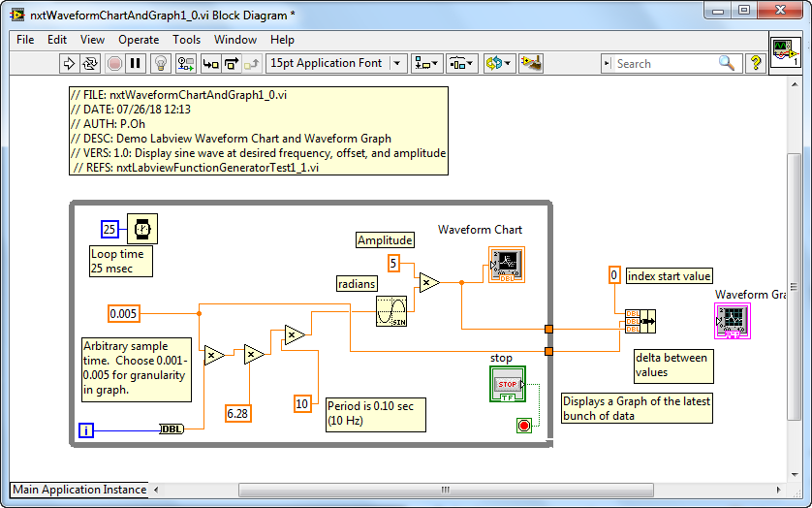Click loop conditional stop terminal
The height and width of the screenshot is (508, 812).
coord(524,426)
